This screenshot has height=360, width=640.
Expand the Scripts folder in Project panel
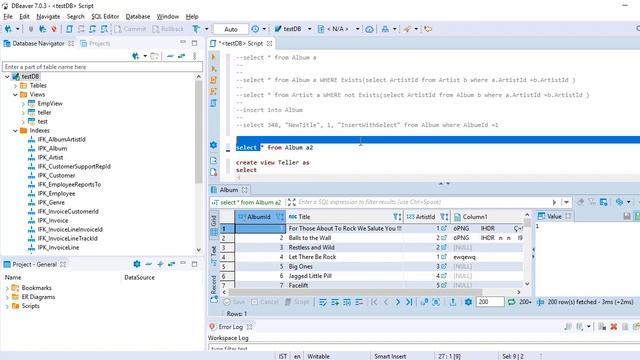[7, 306]
